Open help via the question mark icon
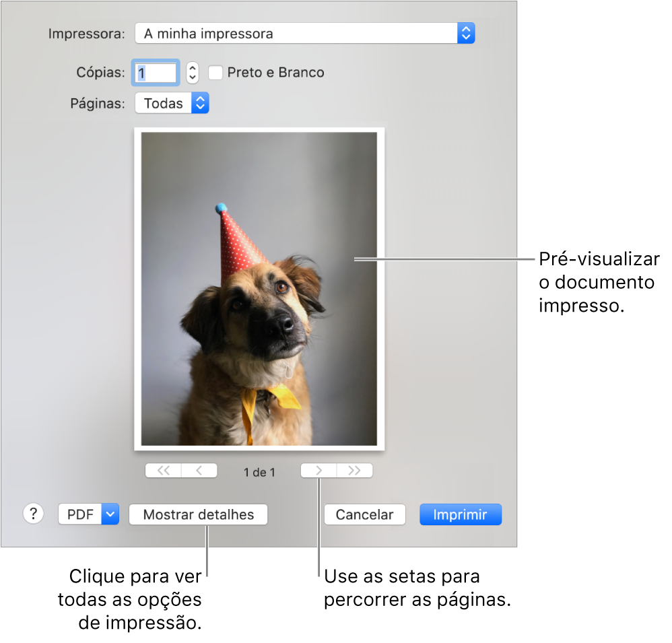The width and height of the screenshot is (672, 643). pos(33,514)
